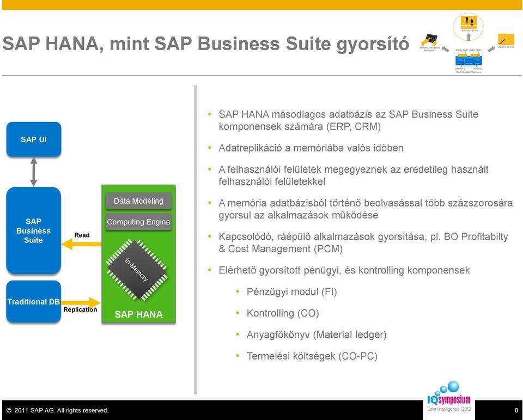Click the In-Memory chip graphic
Screen dimensions: 523x420
pos(137,270)
